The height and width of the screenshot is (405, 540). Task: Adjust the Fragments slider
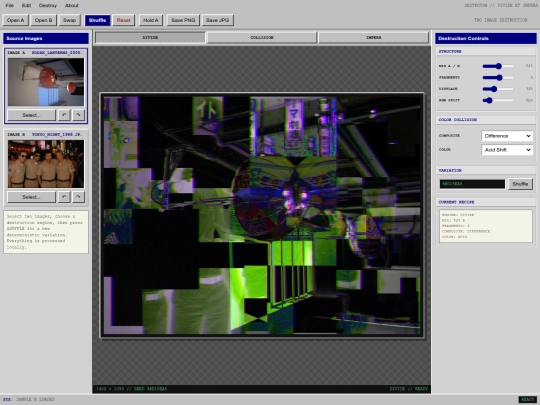click(498, 77)
